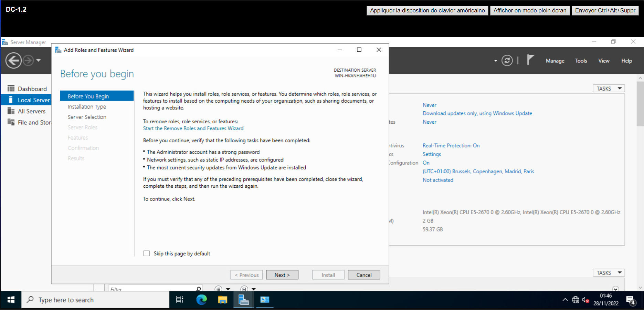Viewport: 644px width, 310px height.
Task: Click the Server Manager back arrow
Action: [x=14, y=61]
